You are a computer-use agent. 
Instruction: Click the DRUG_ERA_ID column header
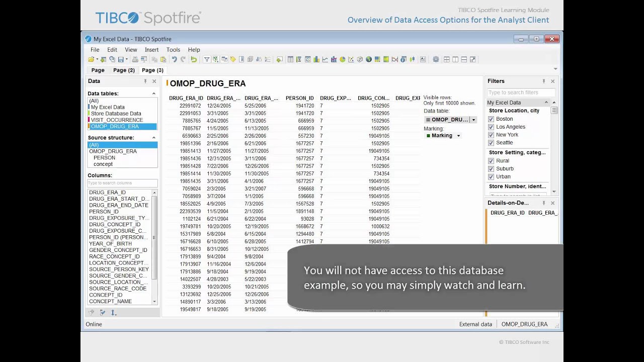(x=186, y=98)
